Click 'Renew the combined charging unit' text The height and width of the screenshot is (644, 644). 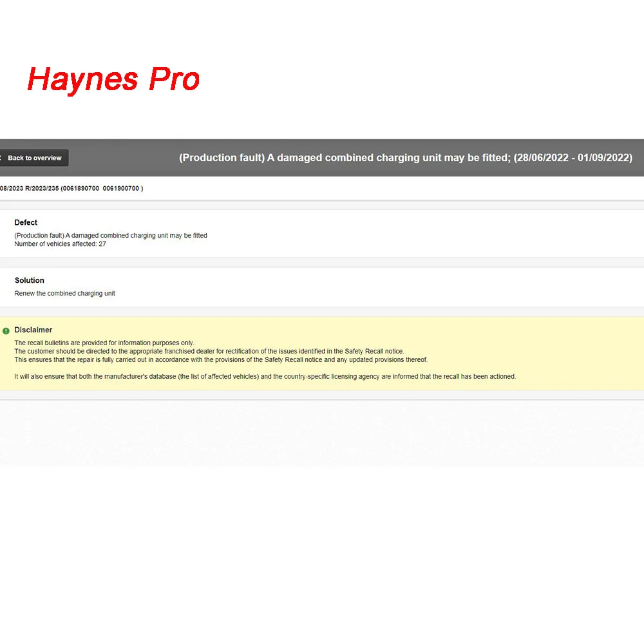point(64,293)
